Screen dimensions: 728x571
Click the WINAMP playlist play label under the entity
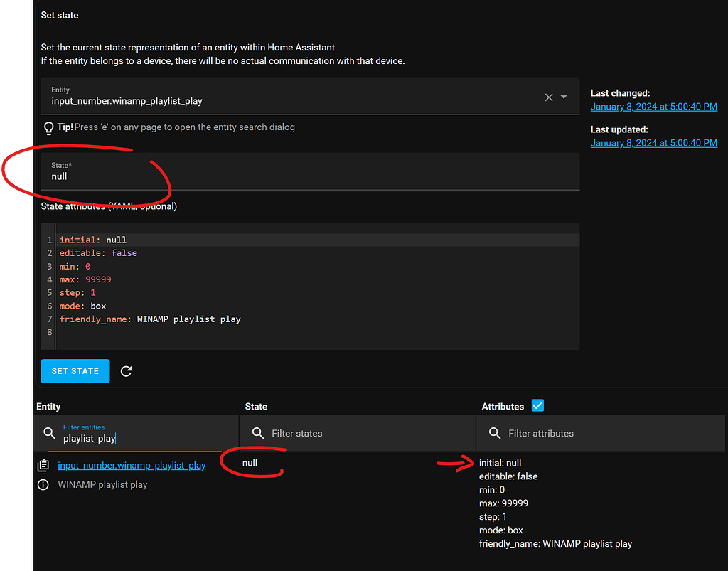[x=102, y=485]
